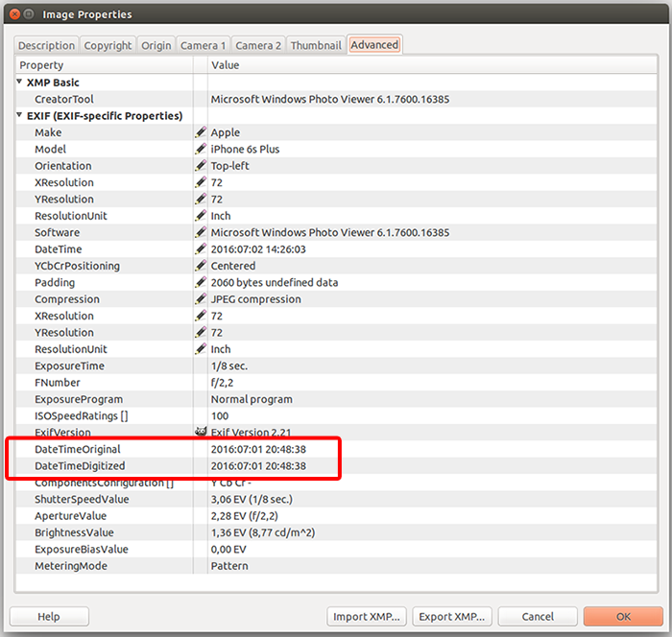
Task: Sort by the Property column header
Action: click(106, 65)
